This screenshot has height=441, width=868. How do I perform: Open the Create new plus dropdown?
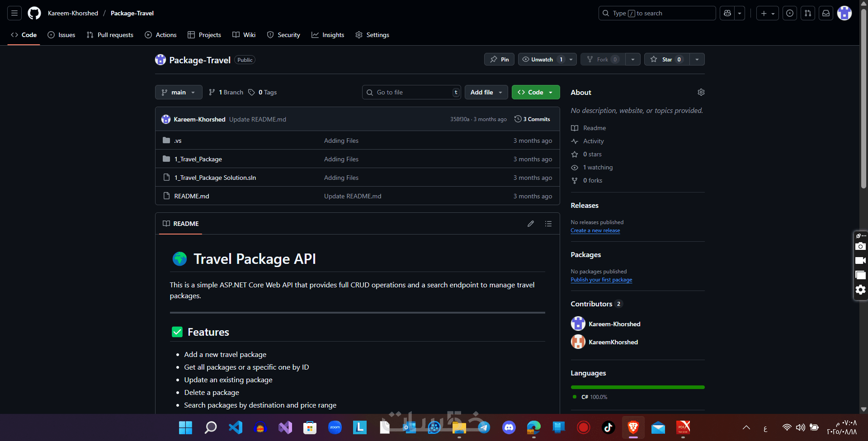pos(768,13)
